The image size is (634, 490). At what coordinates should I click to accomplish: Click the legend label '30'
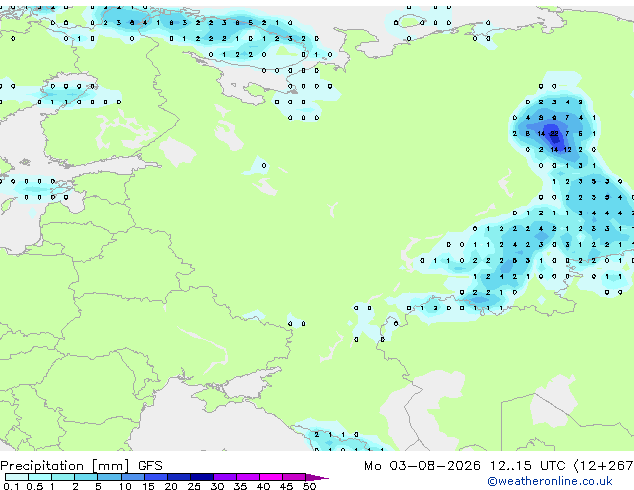tap(217, 486)
